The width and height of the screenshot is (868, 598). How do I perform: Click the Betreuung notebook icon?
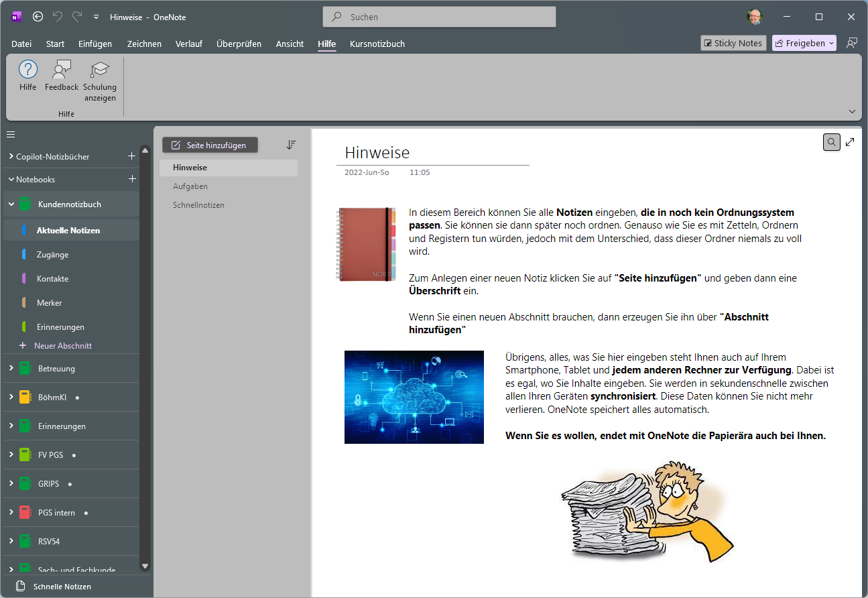pos(25,369)
